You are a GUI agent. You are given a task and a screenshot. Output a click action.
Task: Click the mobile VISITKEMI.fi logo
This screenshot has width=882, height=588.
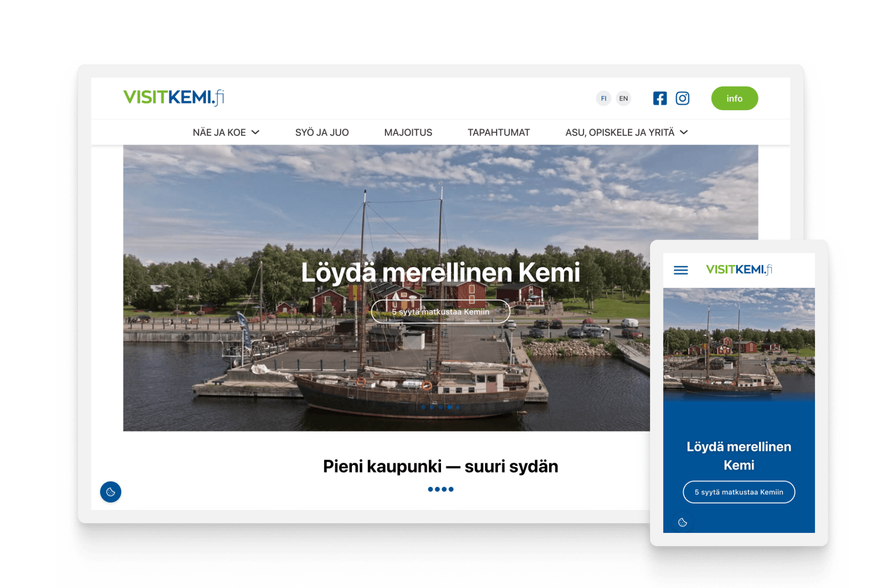pos(739,269)
